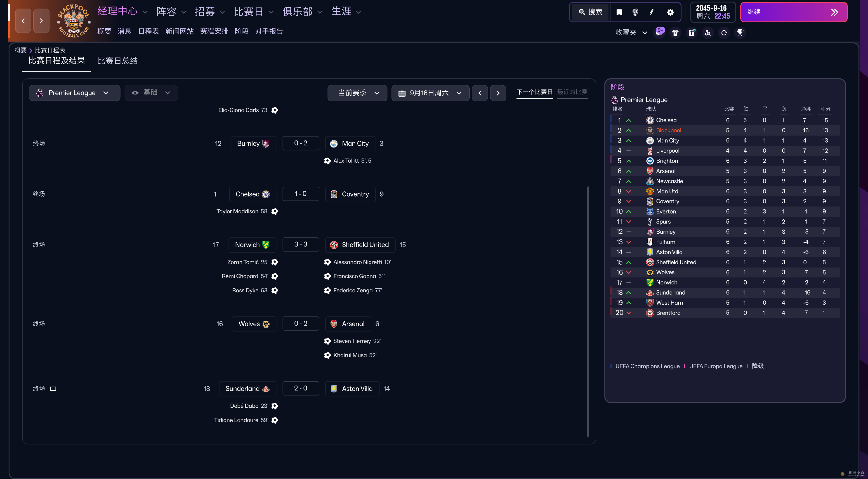The width and height of the screenshot is (868, 479).
Task: Click the 搜索 search button
Action: point(591,12)
